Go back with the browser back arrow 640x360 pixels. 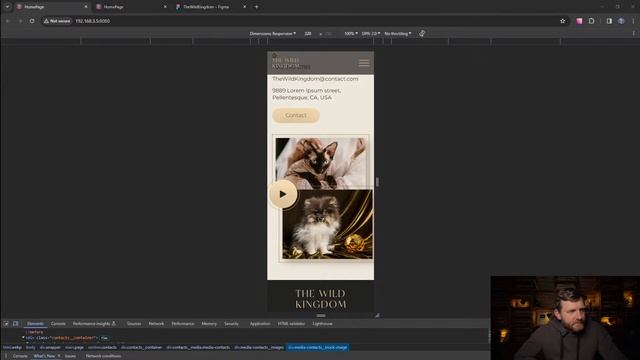click(x=8, y=21)
